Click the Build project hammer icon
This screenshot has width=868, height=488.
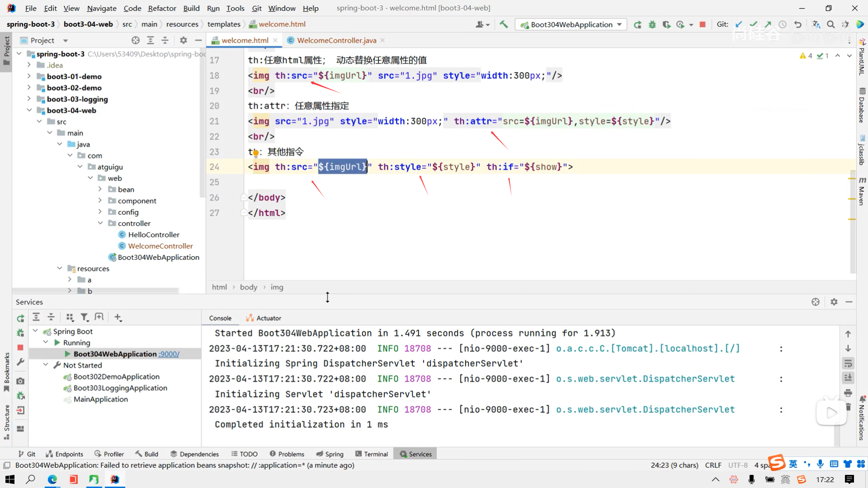pyautogui.click(x=504, y=24)
